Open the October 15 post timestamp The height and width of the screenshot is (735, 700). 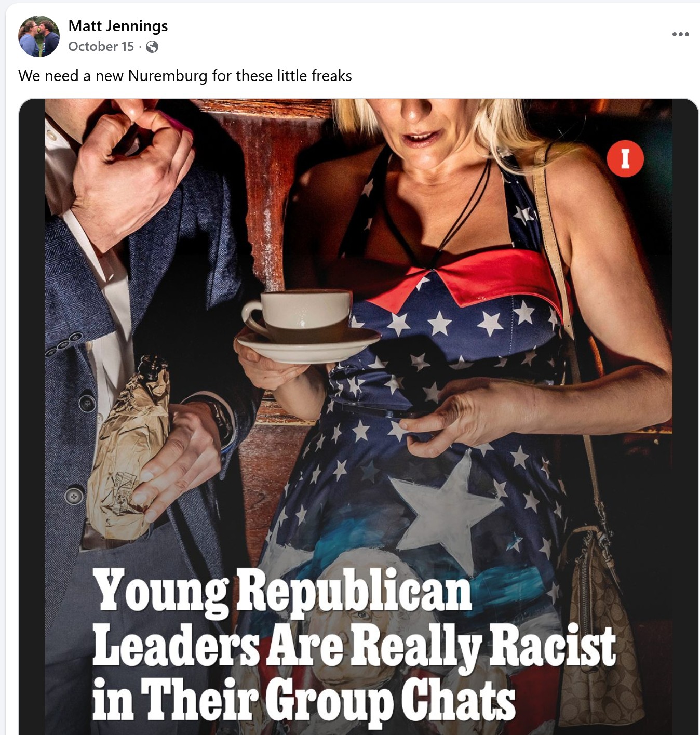(101, 46)
